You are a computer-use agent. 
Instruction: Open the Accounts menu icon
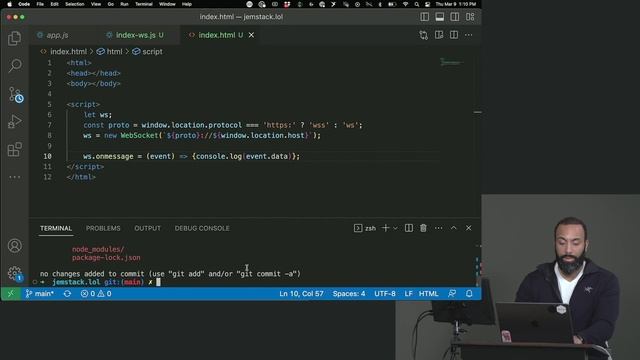(x=15, y=246)
